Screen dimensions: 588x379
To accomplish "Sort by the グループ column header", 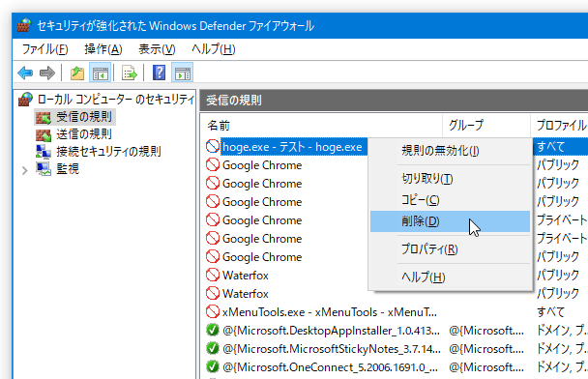I will coord(486,126).
